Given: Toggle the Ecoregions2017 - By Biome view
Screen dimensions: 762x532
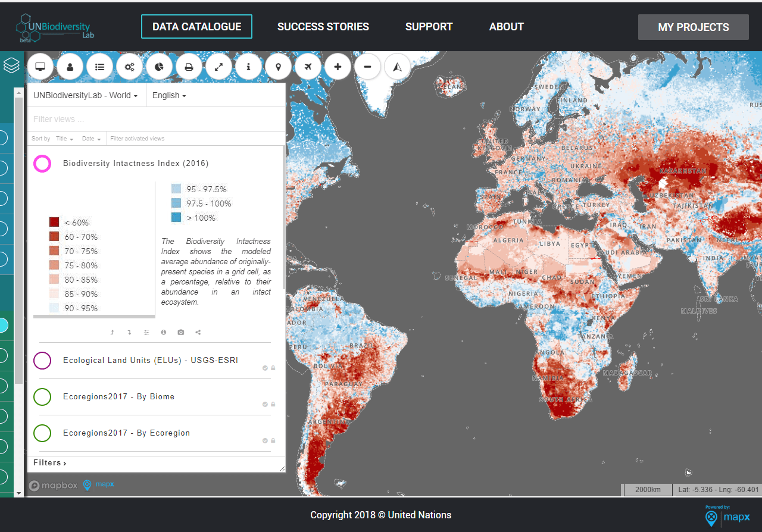Looking at the screenshot, I should 42,397.
